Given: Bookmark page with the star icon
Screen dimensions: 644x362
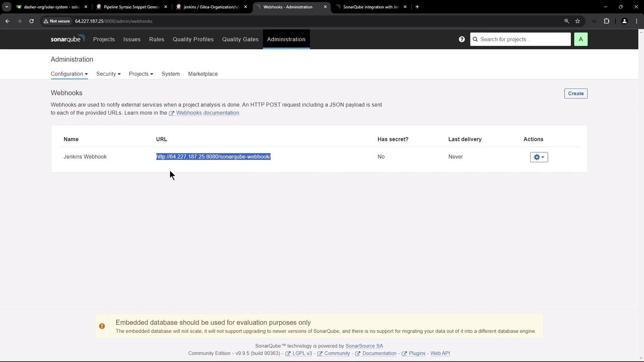Looking at the screenshot, I should [x=578, y=21].
